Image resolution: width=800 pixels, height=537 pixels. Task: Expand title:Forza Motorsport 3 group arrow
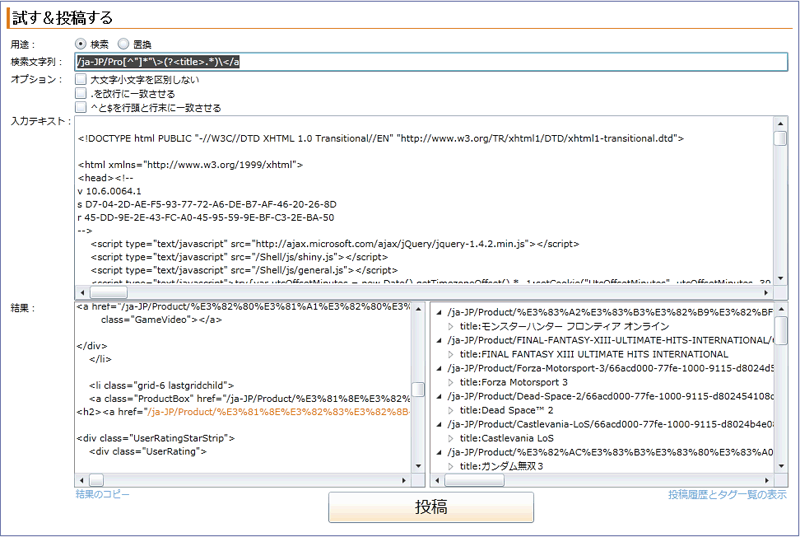tap(451, 382)
